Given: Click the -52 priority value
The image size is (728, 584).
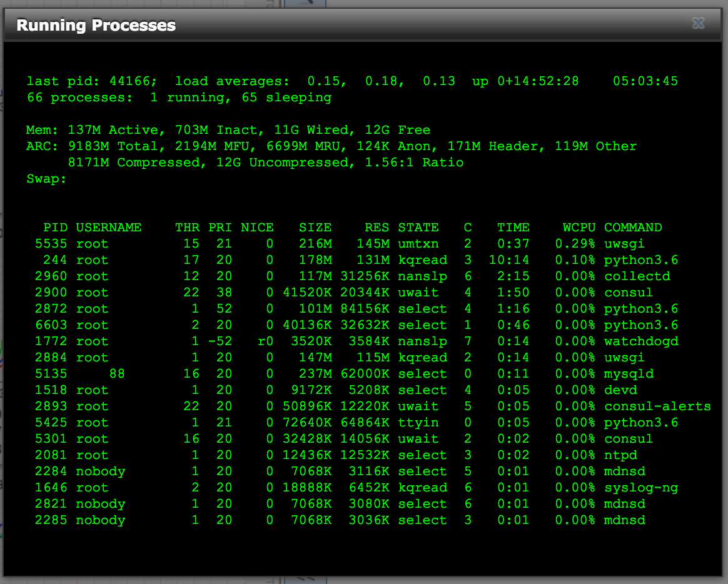Looking at the screenshot, I should pos(220,341).
